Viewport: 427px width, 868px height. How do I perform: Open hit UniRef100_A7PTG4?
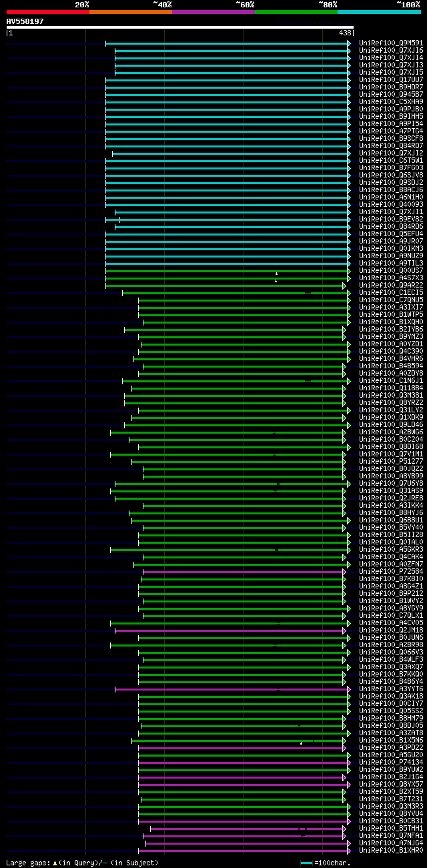click(391, 131)
